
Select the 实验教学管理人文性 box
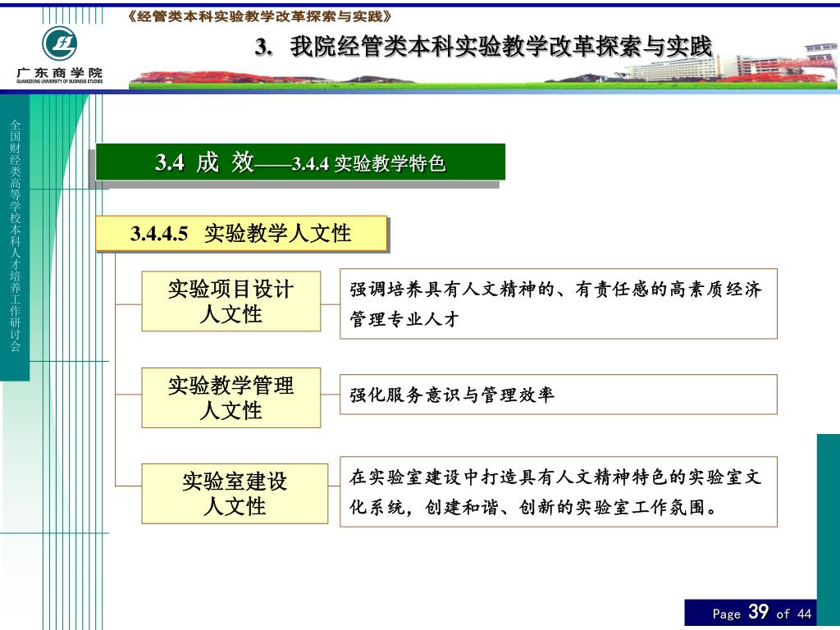(231, 398)
